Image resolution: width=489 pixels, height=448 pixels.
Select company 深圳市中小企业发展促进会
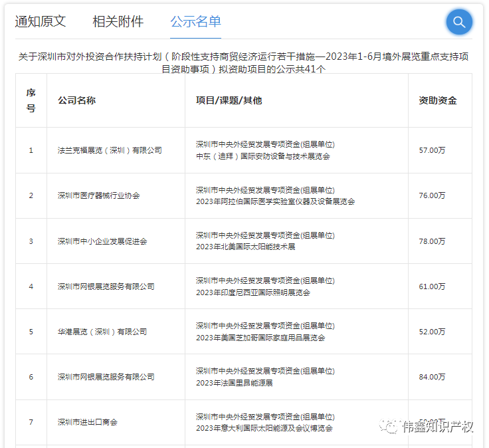(102, 241)
